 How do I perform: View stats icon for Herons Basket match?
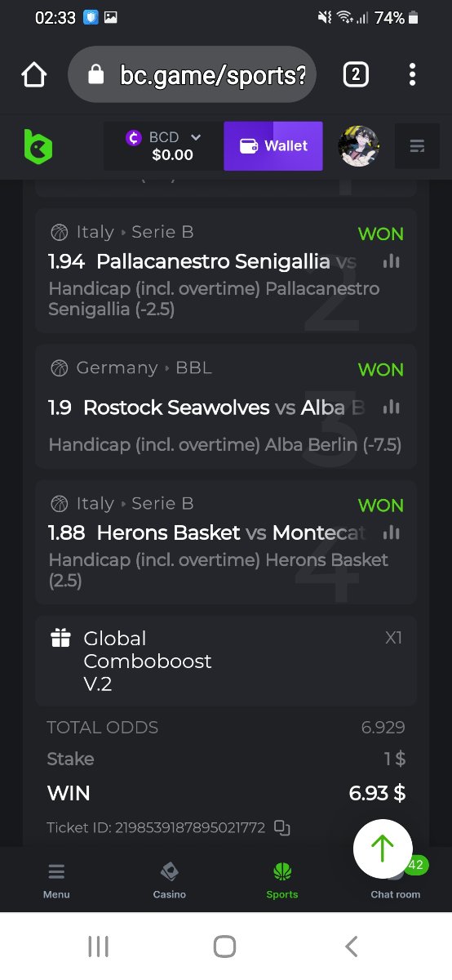point(392,532)
